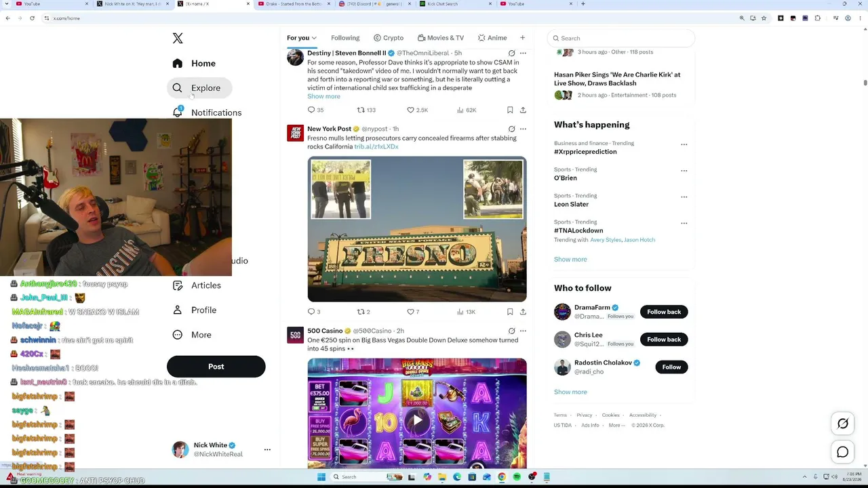Show more trending topics
The height and width of the screenshot is (488, 868).
pos(570,260)
